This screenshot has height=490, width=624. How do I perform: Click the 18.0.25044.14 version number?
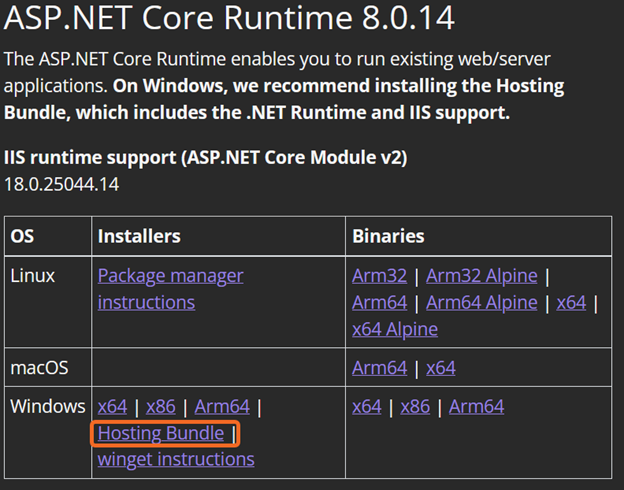coord(63,185)
